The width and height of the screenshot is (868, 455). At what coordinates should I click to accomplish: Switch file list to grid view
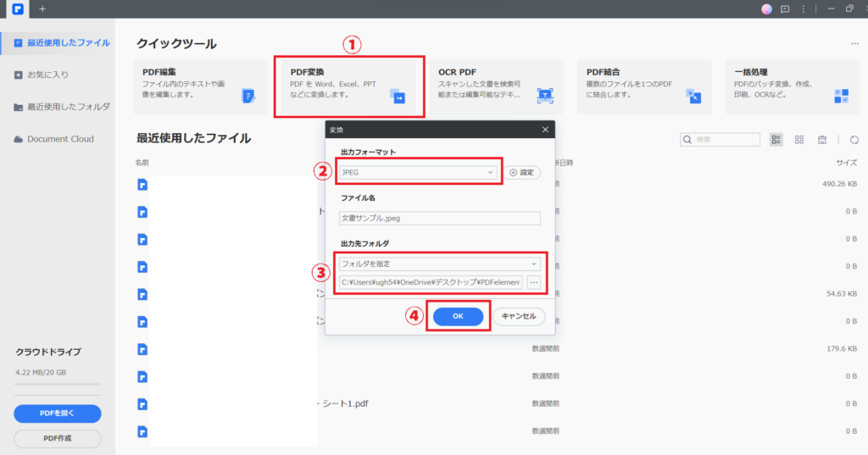(x=799, y=140)
